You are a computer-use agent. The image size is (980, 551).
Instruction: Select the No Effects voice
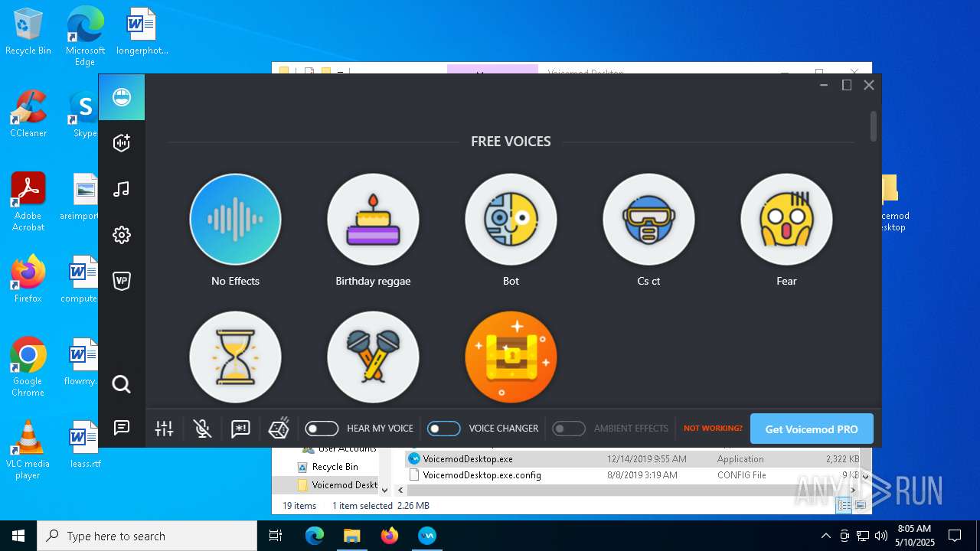coord(235,220)
